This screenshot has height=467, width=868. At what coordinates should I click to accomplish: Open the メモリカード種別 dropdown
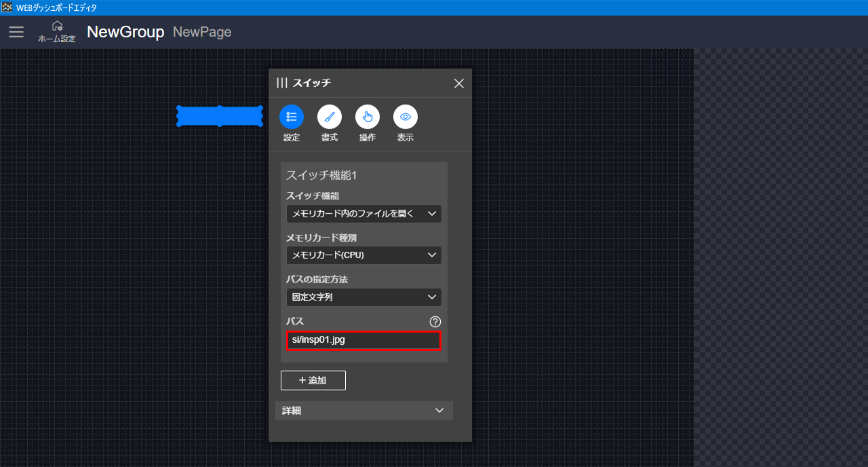coord(363,255)
